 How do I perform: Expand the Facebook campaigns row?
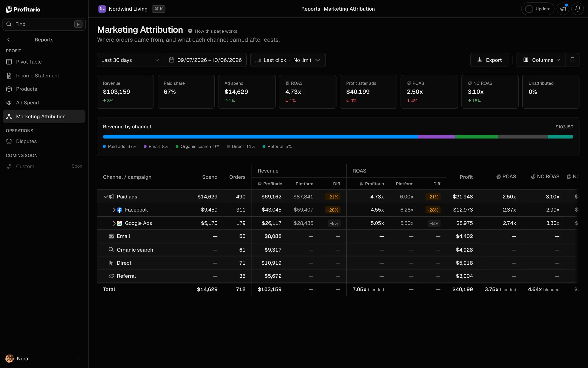pos(114,210)
